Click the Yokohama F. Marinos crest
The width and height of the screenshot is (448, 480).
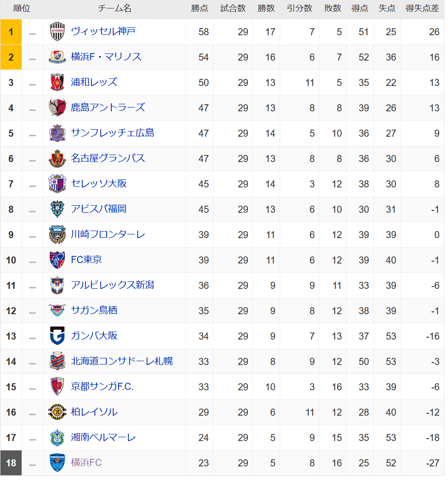(57, 57)
